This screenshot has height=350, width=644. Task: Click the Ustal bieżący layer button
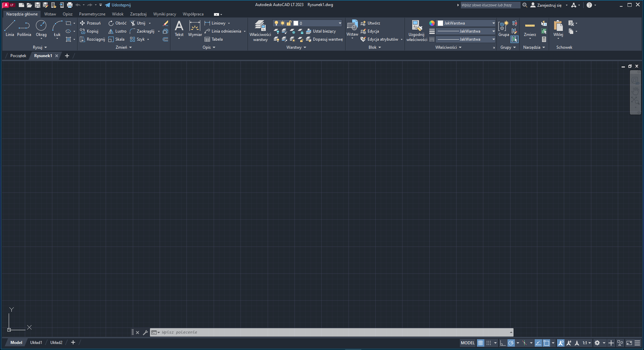point(321,31)
